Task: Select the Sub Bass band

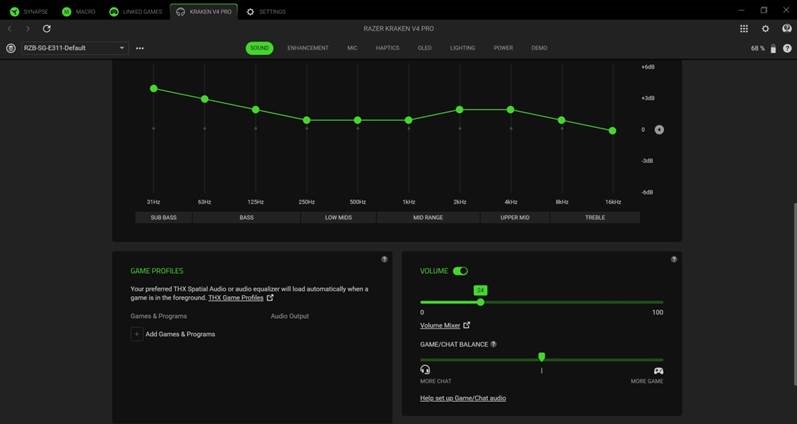Action: point(164,218)
